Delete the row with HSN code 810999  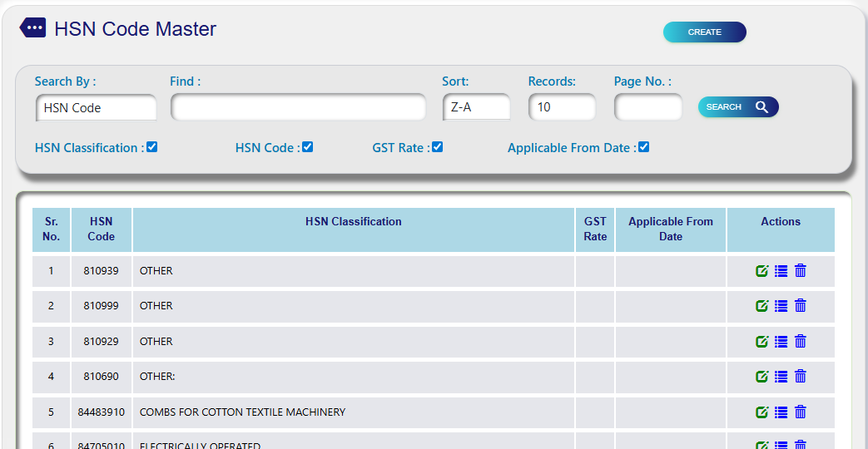pos(801,306)
